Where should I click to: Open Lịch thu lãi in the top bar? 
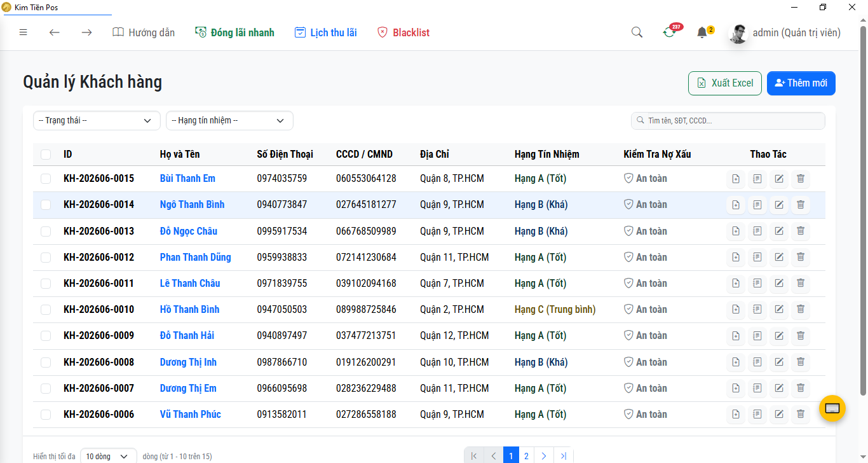325,32
